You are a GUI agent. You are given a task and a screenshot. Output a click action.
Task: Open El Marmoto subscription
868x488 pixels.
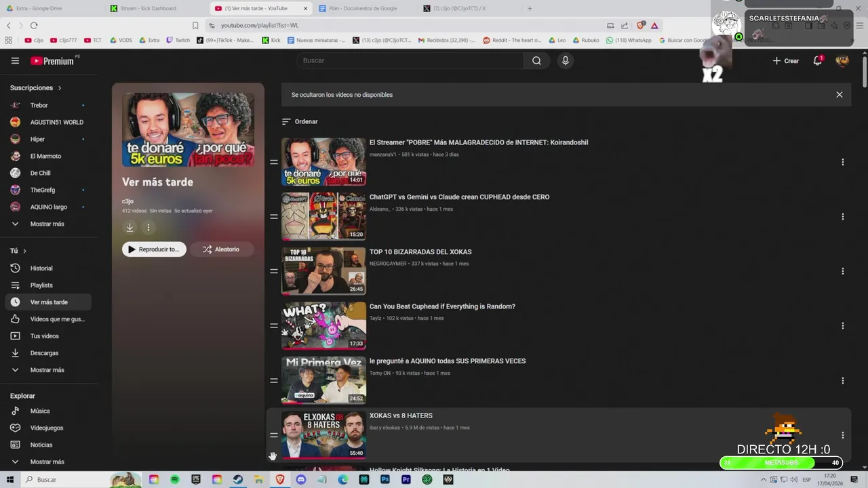[46, 156]
